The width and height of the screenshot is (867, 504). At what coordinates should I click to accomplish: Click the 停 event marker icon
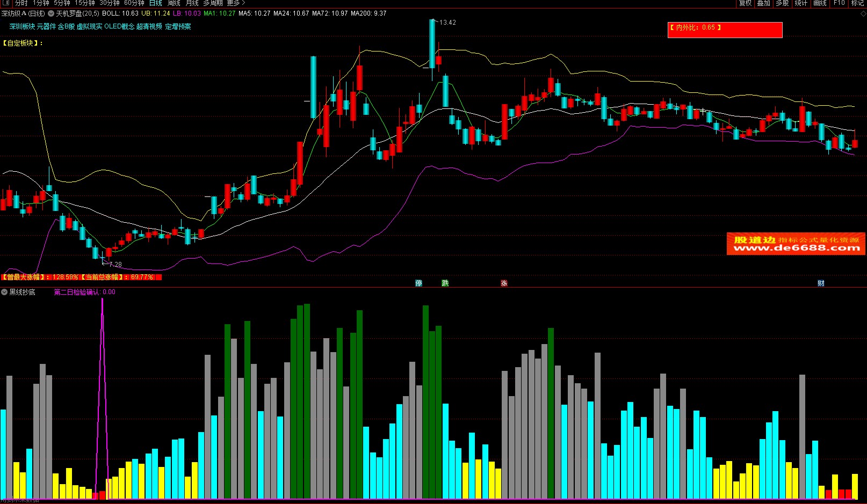pos(418,283)
